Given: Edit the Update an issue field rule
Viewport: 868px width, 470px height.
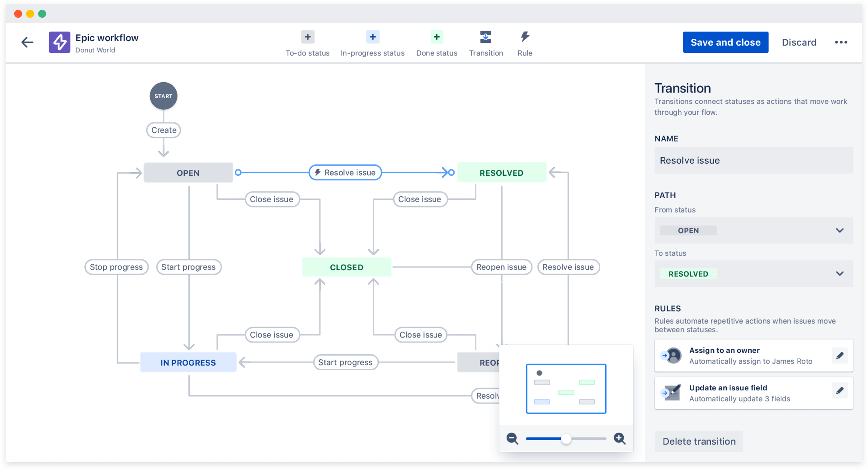Looking at the screenshot, I should click(840, 391).
